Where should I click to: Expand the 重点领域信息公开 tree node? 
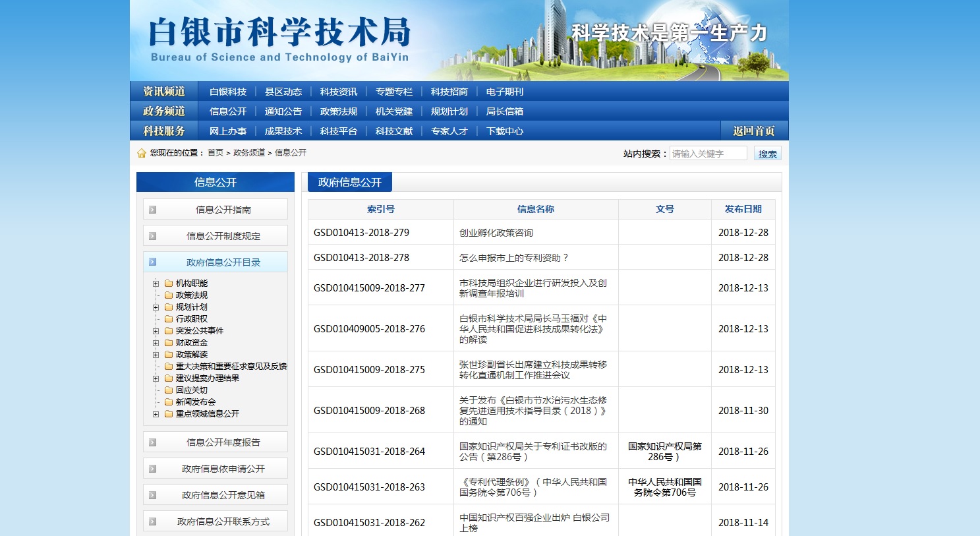click(x=156, y=414)
